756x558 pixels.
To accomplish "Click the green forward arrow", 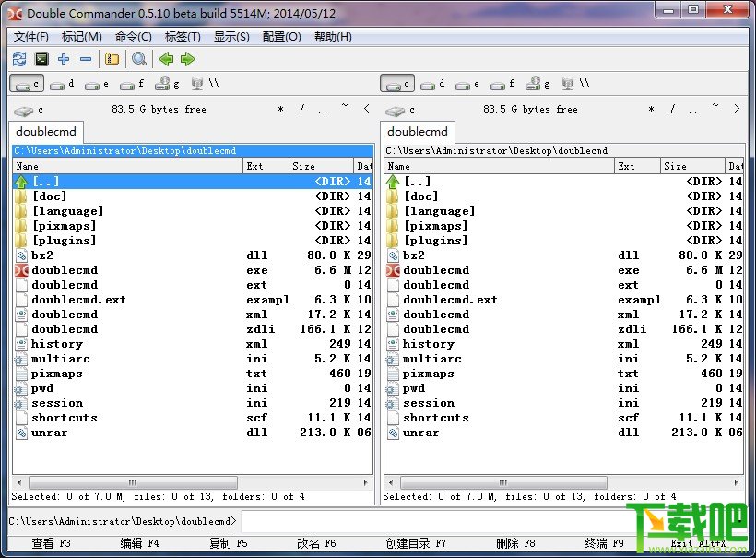I will pyautogui.click(x=188, y=59).
